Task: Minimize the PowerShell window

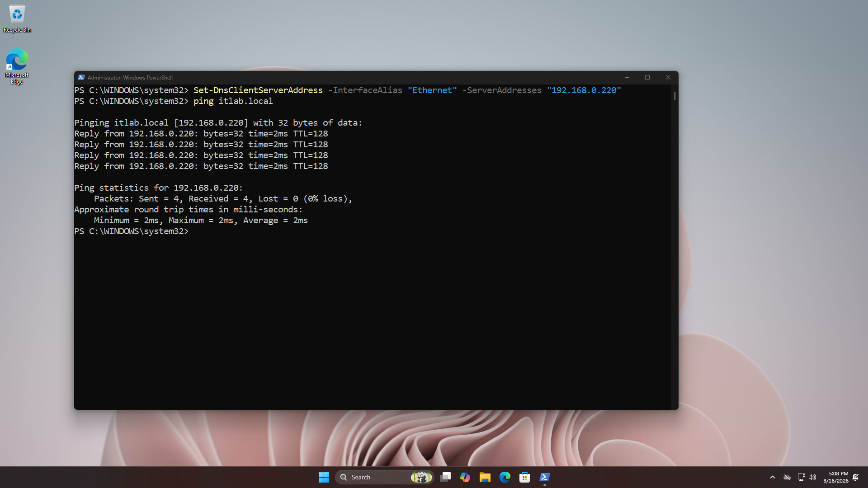Action: pyautogui.click(x=627, y=77)
